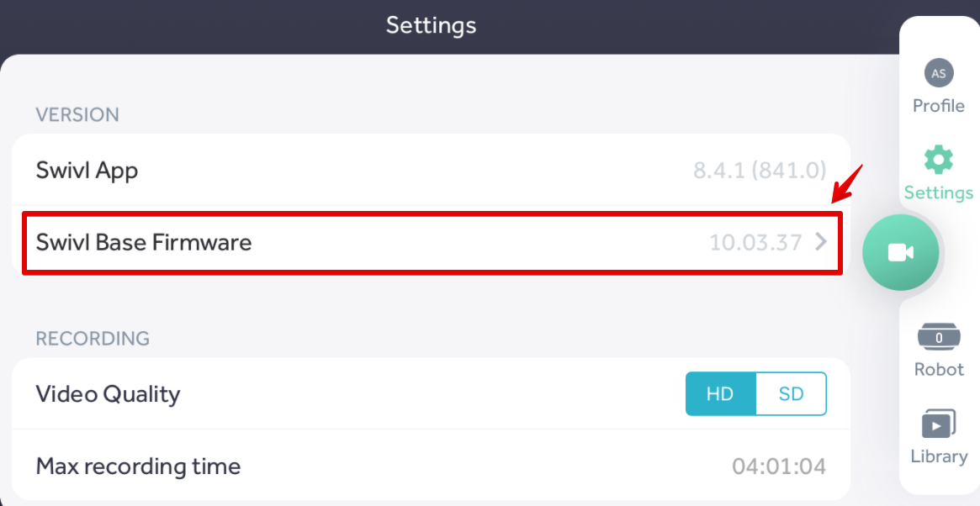Expand the Swivl Base Firmware chevron
This screenshot has height=506, width=980.
pyautogui.click(x=821, y=242)
